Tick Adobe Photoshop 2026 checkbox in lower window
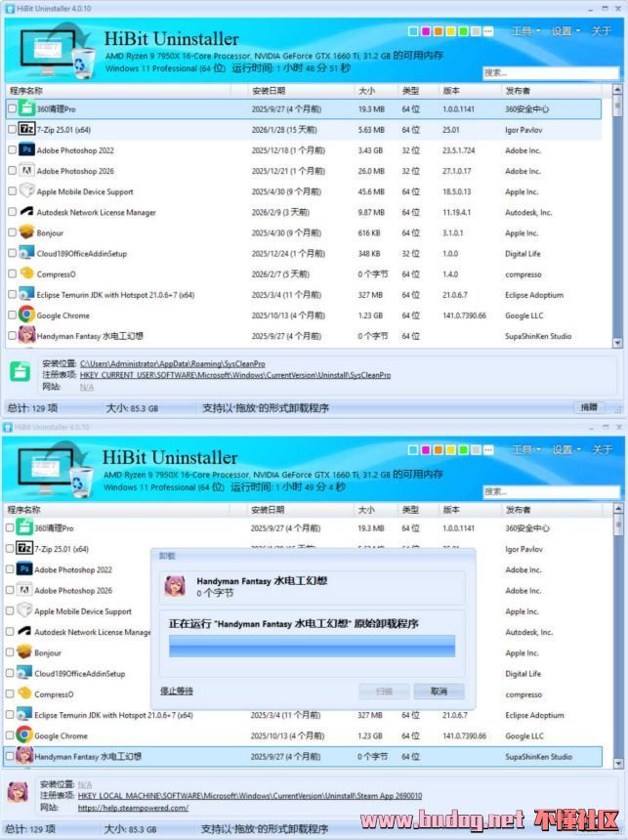This screenshot has height=840, width=628. tap(10, 590)
